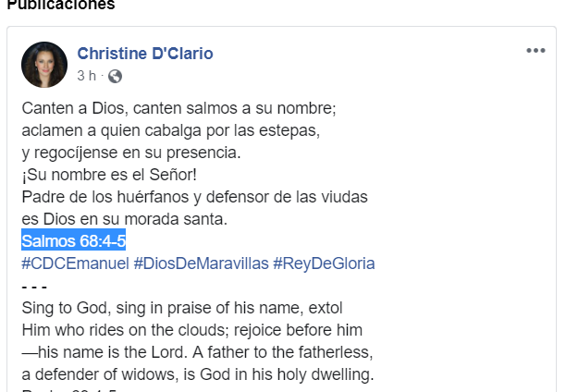Open Christine D'Clario's profile picture
This screenshot has height=392, width=566.
44,64
